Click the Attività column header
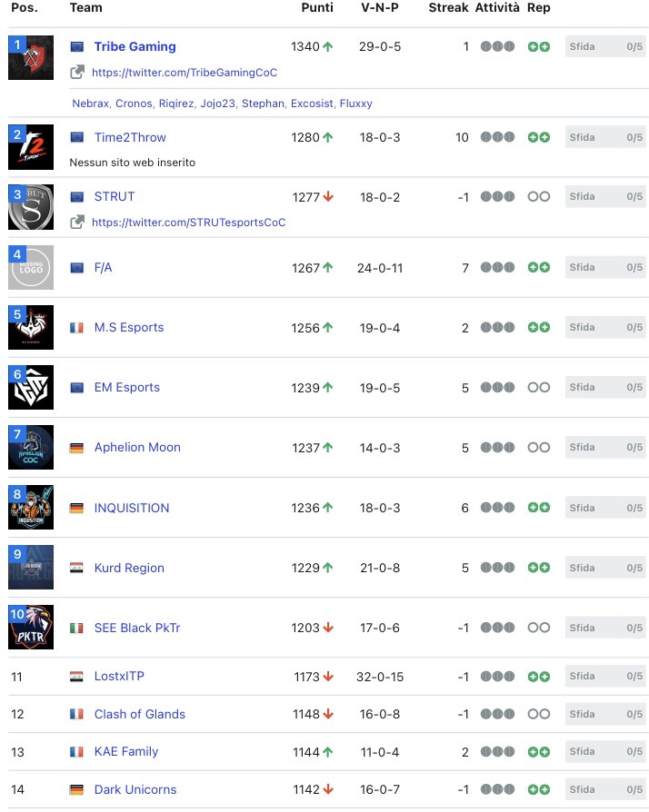The width and height of the screenshot is (649, 812). [497, 8]
